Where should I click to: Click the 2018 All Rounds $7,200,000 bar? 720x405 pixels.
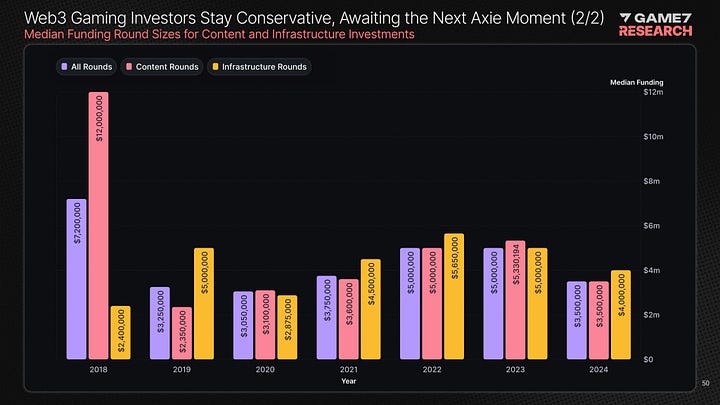coord(76,279)
